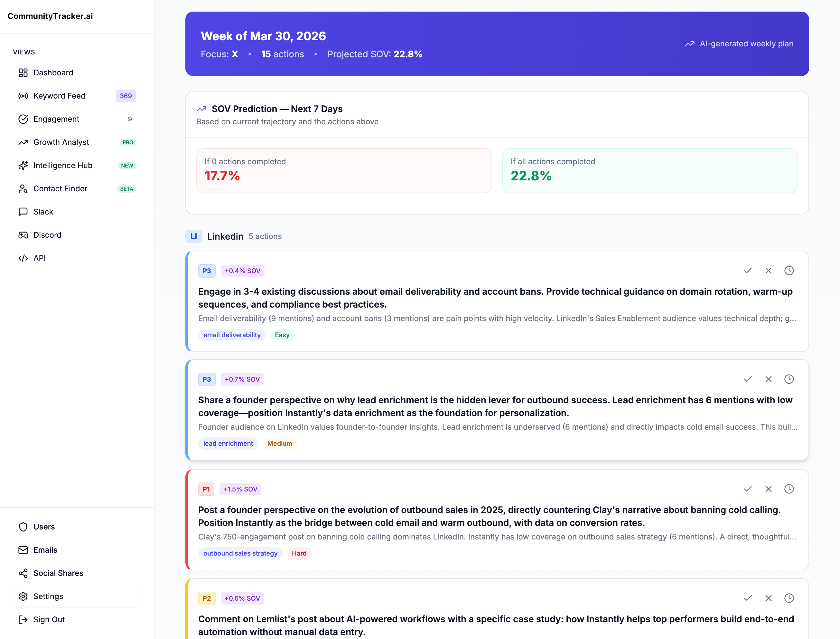This screenshot has height=639, width=840.
Task: Click the Medium difficulty tag
Action: (x=279, y=443)
